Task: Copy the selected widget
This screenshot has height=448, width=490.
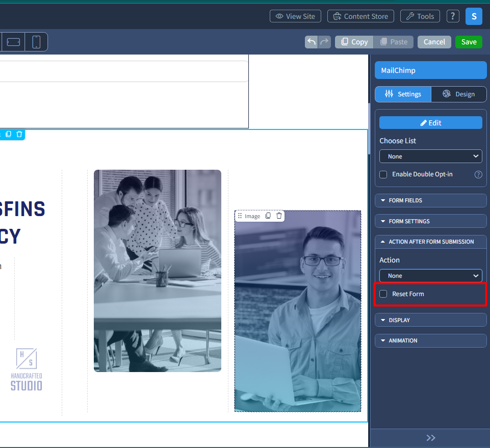Action: click(354, 42)
